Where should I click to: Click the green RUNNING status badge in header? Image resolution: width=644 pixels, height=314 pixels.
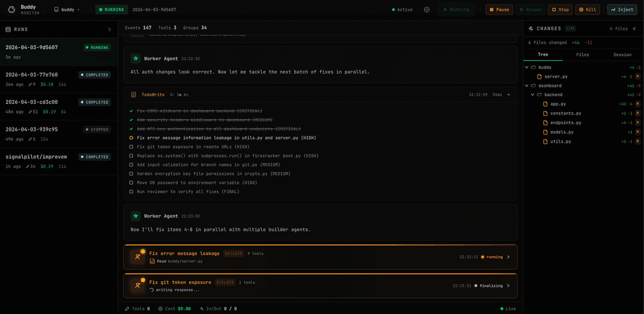click(112, 10)
